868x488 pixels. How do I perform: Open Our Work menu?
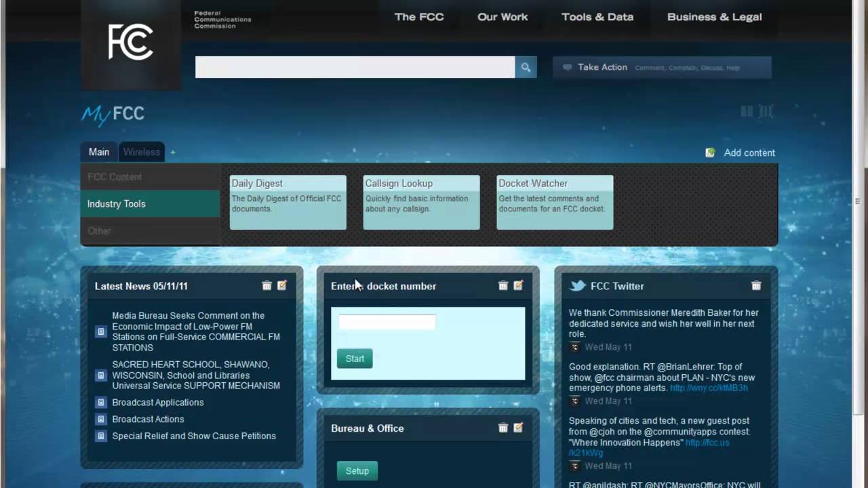click(502, 17)
